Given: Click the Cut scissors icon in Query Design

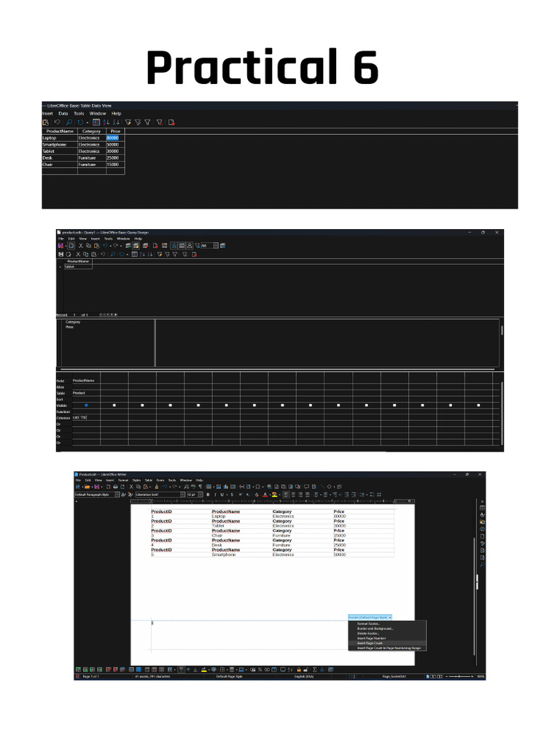Looking at the screenshot, I should pyautogui.click(x=80, y=246).
